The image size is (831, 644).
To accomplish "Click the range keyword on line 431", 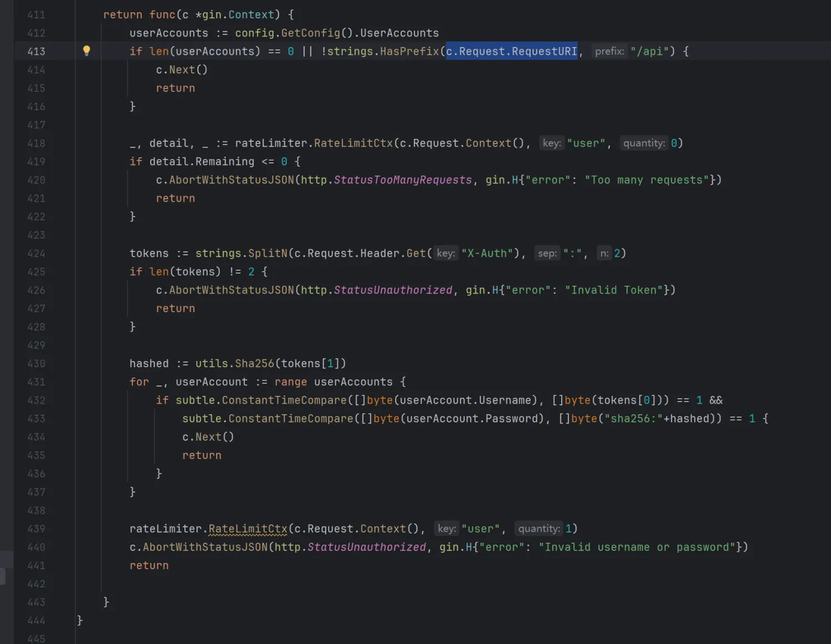I will coord(291,382).
